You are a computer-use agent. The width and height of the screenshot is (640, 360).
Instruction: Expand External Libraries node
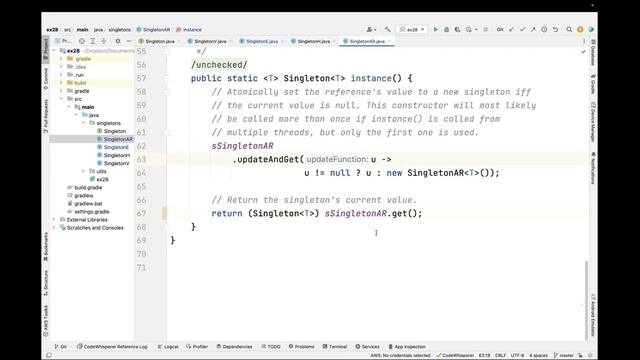click(54, 220)
